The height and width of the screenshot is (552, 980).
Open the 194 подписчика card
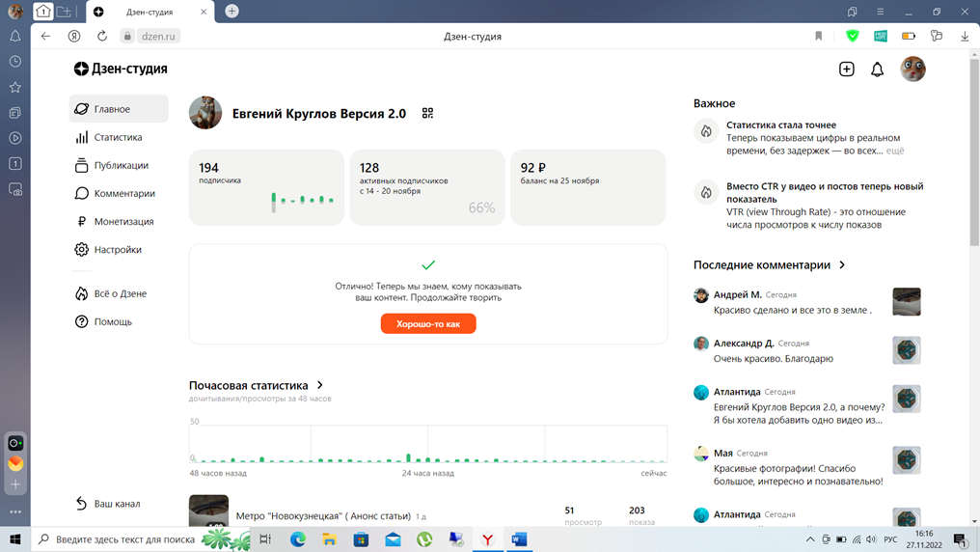point(266,187)
